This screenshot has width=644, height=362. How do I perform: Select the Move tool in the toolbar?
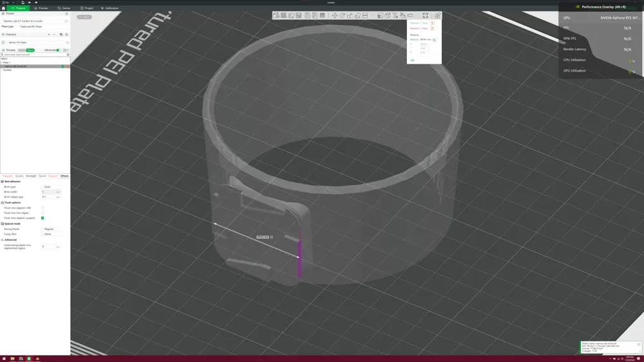coord(334,15)
